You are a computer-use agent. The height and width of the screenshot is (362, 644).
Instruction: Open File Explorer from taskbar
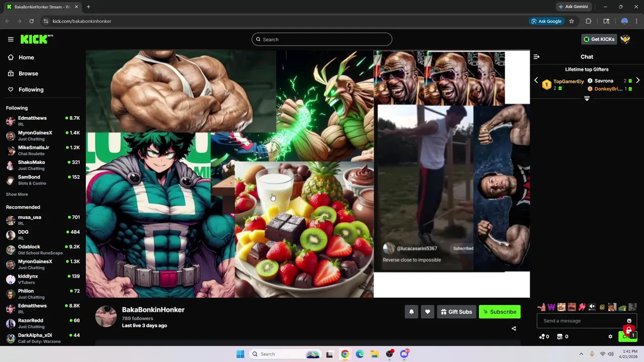375,354
